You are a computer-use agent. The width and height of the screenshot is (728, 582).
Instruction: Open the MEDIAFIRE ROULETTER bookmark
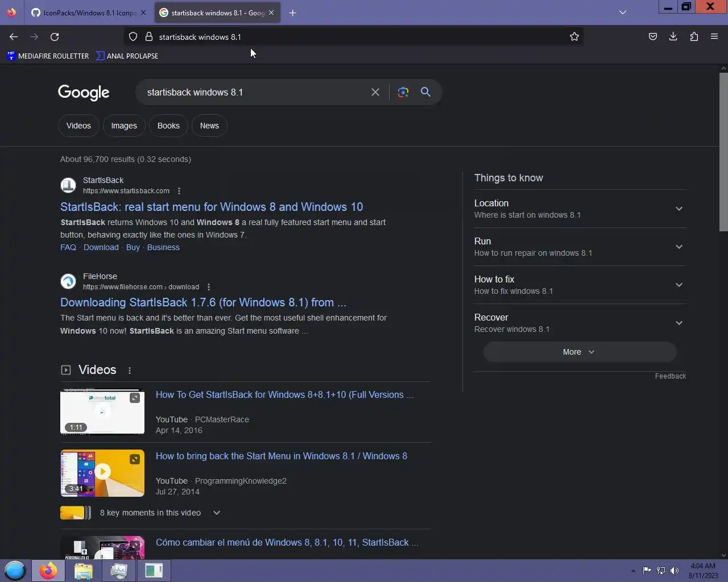(x=48, y=56)
